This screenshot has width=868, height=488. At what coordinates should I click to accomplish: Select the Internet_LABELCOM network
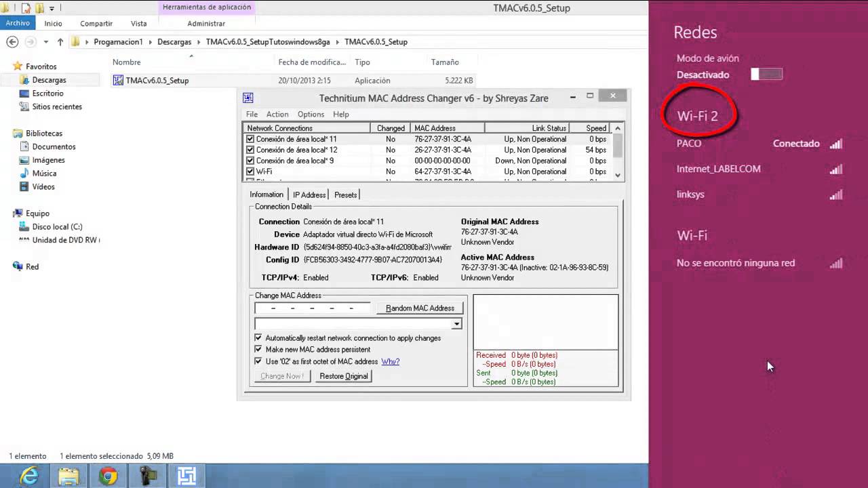point(758,169)
